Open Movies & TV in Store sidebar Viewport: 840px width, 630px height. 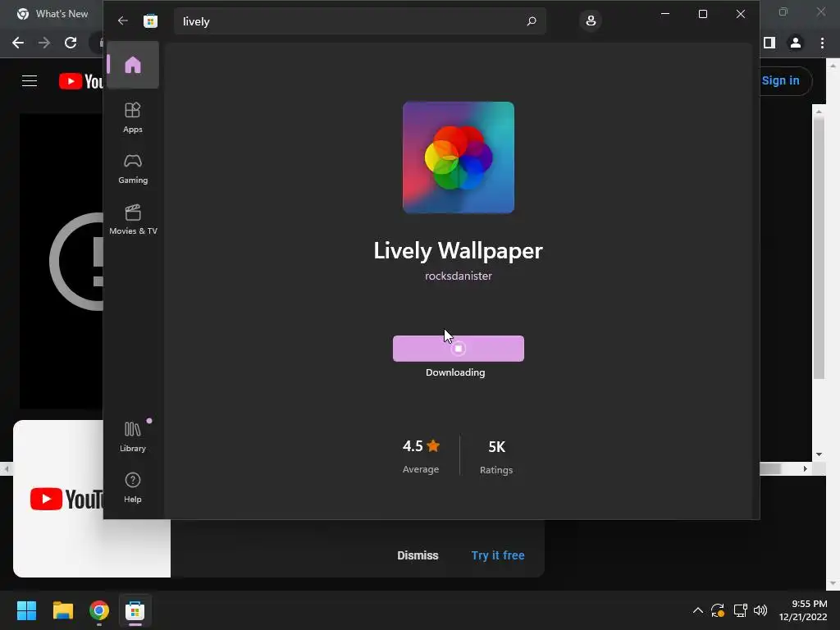pyautogui.click(x=133, y=220)
